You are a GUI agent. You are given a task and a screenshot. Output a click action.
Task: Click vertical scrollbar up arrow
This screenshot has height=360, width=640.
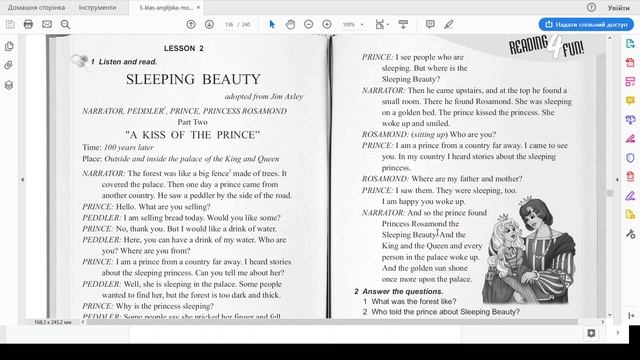610,38
